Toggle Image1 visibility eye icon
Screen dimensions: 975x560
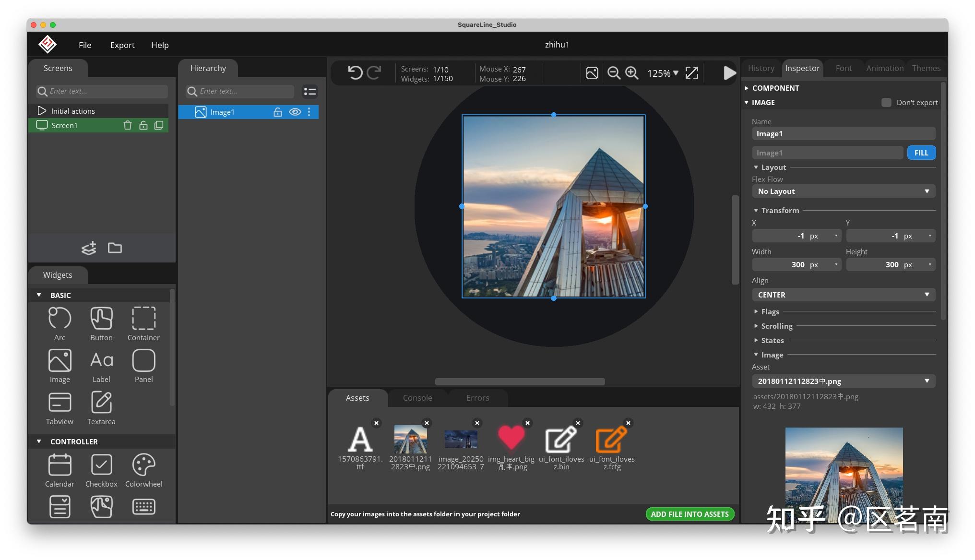point(295,112)
